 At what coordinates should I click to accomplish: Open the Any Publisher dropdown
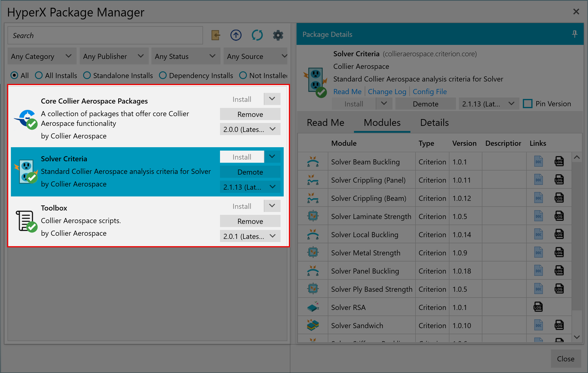(x=114, y=56)
